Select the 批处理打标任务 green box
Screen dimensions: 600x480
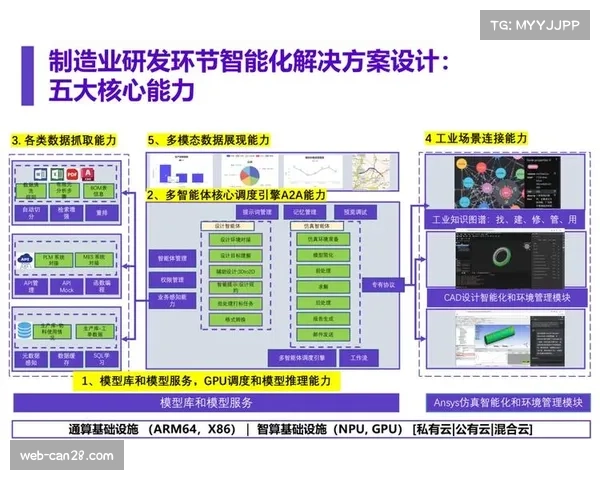[235, 304]
